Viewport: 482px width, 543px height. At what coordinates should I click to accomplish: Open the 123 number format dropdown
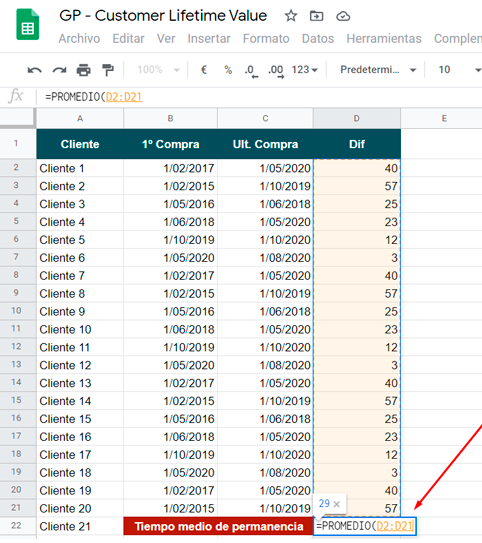[x=305, y=70]
